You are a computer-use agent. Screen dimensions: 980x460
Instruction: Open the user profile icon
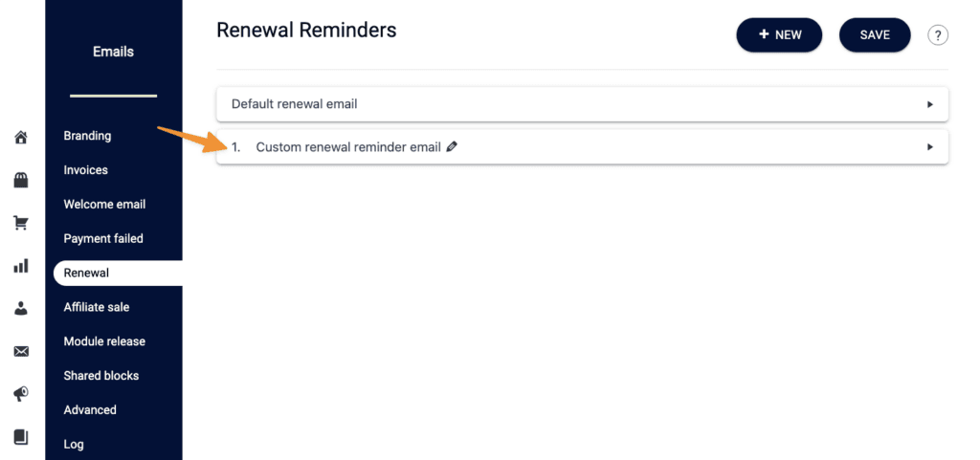click(x=21, y=308)
